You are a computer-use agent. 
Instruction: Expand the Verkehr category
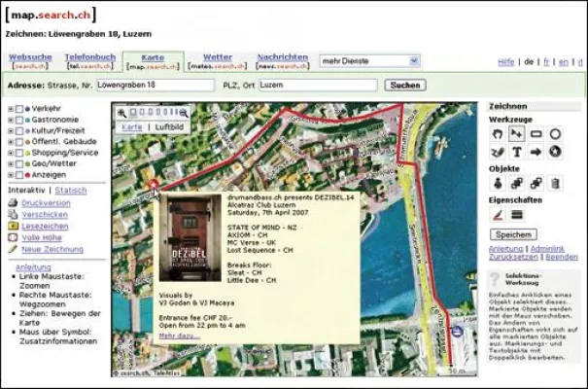[x=11, y=109]
